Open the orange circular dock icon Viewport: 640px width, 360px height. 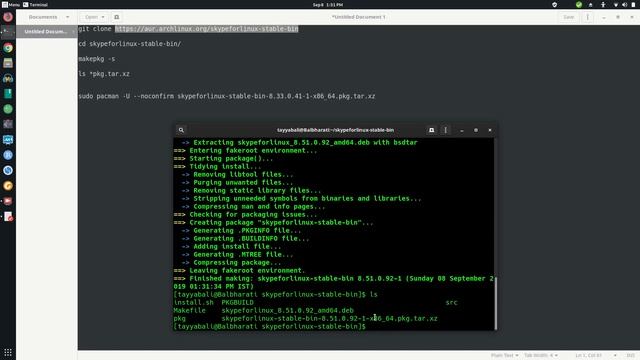8,186
